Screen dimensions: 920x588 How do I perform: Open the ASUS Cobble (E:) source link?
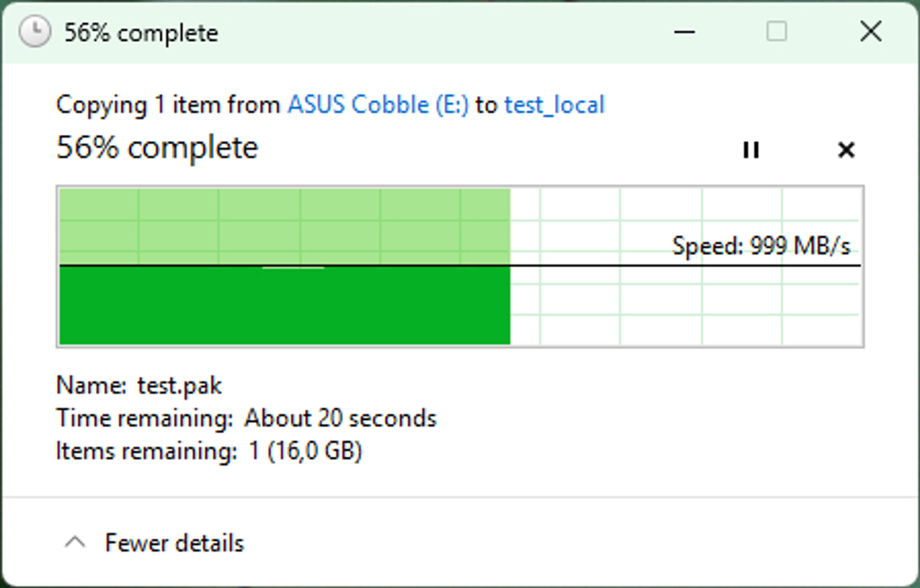click(x=378, y=104)
